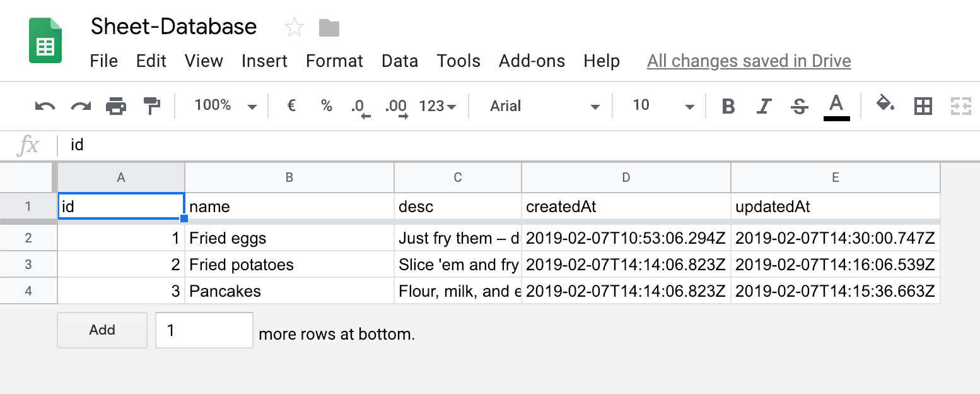Toggle italic formatting
This screenshot has width=980, height=394.
click(x=764, y=106)
